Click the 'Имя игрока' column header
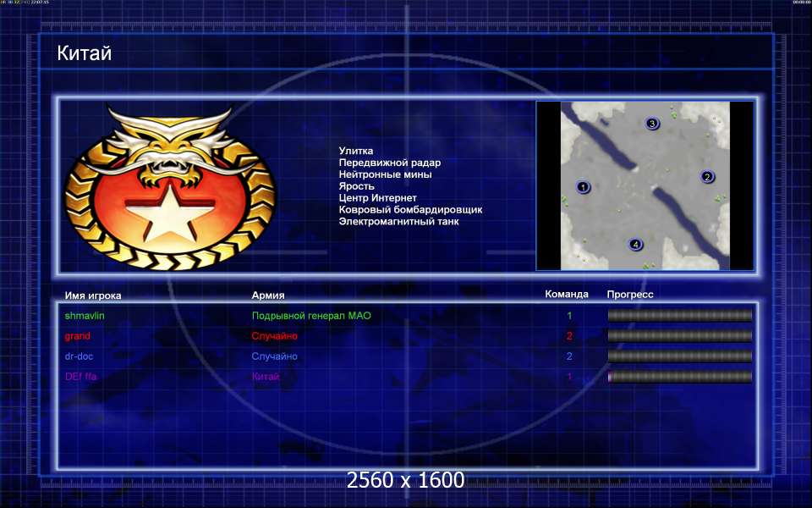This screenshot has width=812, height=508. click(93, 295)
